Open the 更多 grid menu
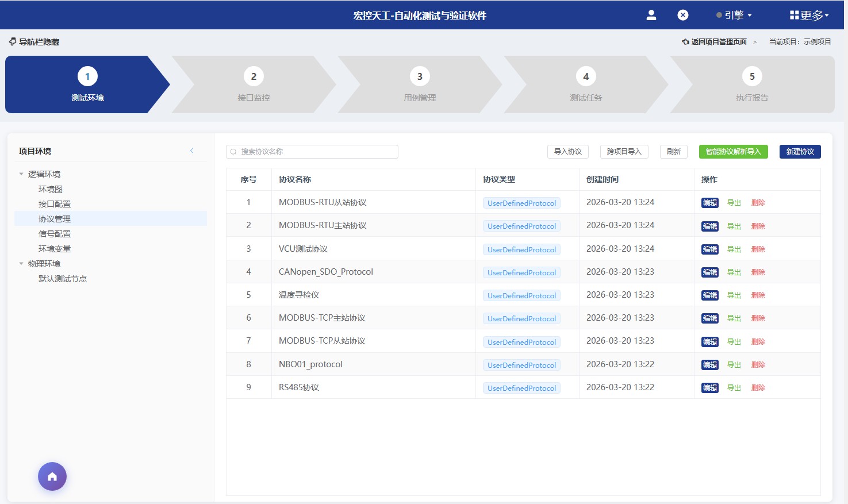The height and width of the screenshot is (504, 848). click(x=809, y=16)
